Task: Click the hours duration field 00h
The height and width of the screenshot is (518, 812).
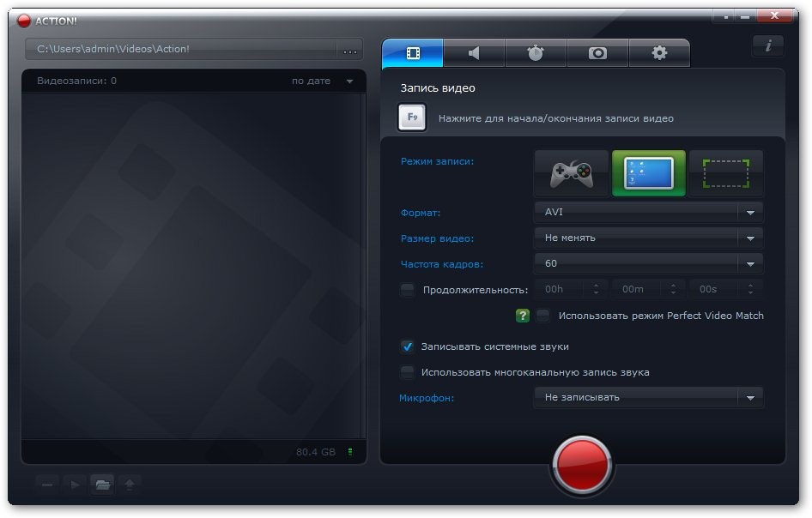Action: click(571, 289)
